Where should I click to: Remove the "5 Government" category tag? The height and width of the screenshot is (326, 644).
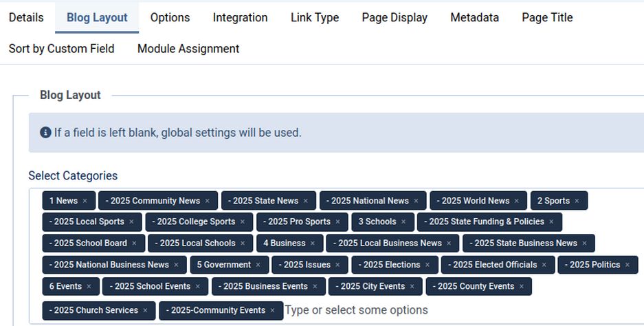pos(258,265)
